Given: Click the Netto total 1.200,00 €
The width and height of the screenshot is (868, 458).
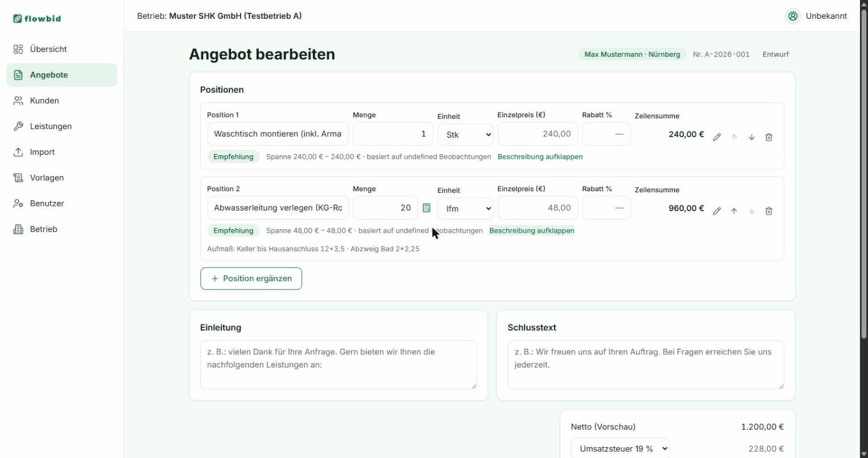Looking at the screenshot, I should pyautogui.click(x=762, y=427).
